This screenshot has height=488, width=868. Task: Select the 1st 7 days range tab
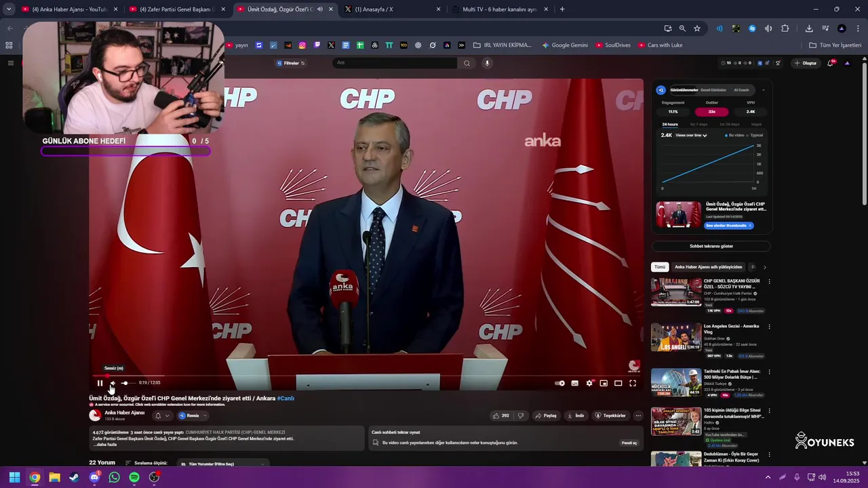[x=698, y=125]
